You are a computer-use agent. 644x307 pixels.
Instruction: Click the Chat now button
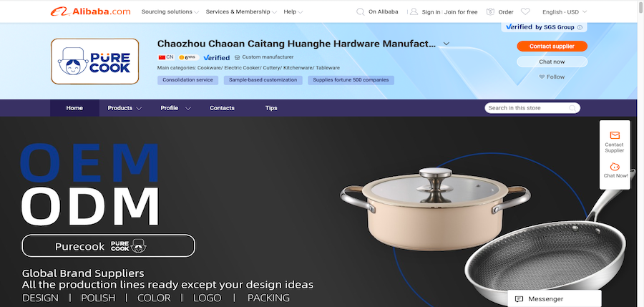click(552, 62)
